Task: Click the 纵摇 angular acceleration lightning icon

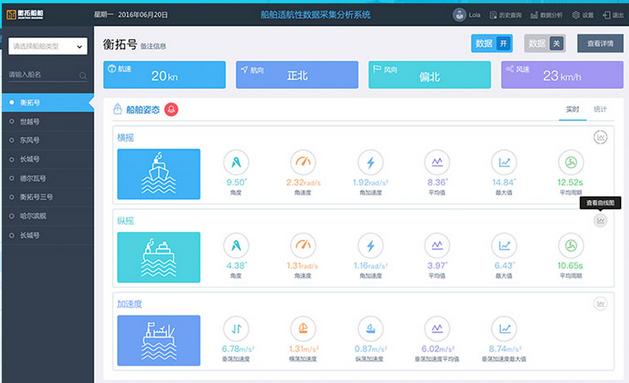Action: click(x=370, y=245)
